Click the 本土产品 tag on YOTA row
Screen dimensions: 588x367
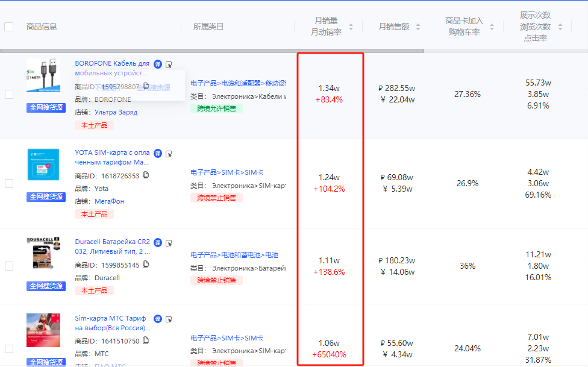point(94,215)
